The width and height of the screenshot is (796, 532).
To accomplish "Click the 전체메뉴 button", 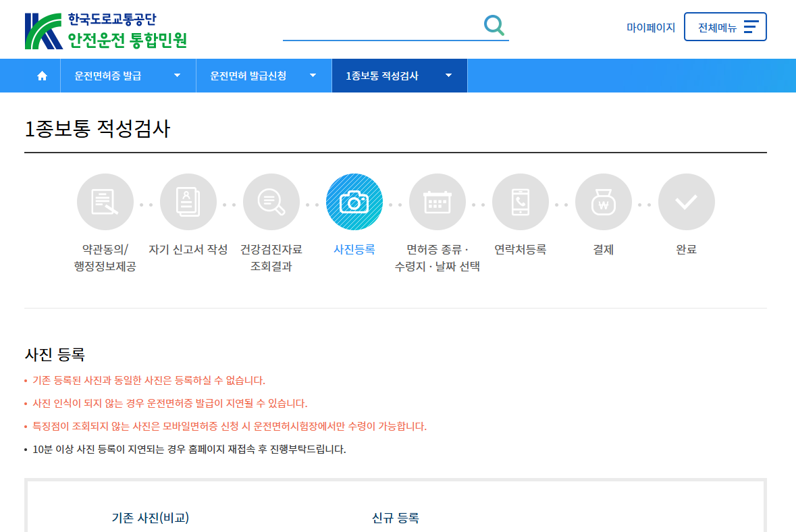I will coord(725,26).
